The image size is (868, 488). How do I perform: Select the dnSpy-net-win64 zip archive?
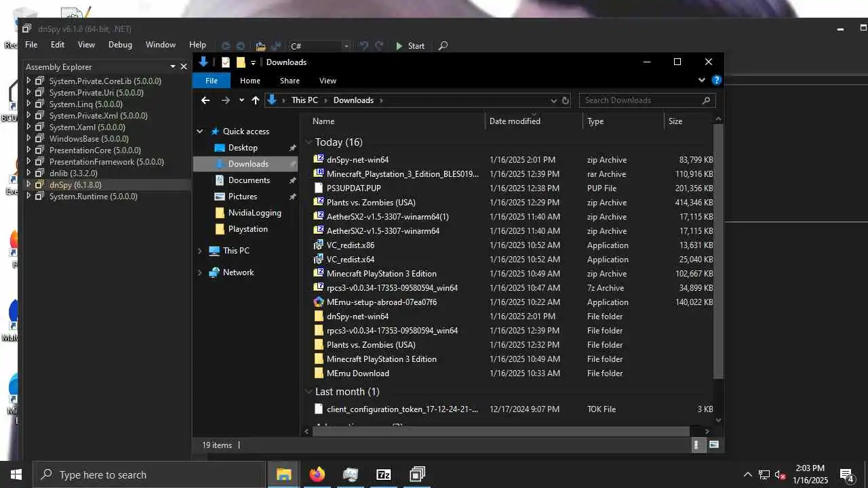point(357,160)
